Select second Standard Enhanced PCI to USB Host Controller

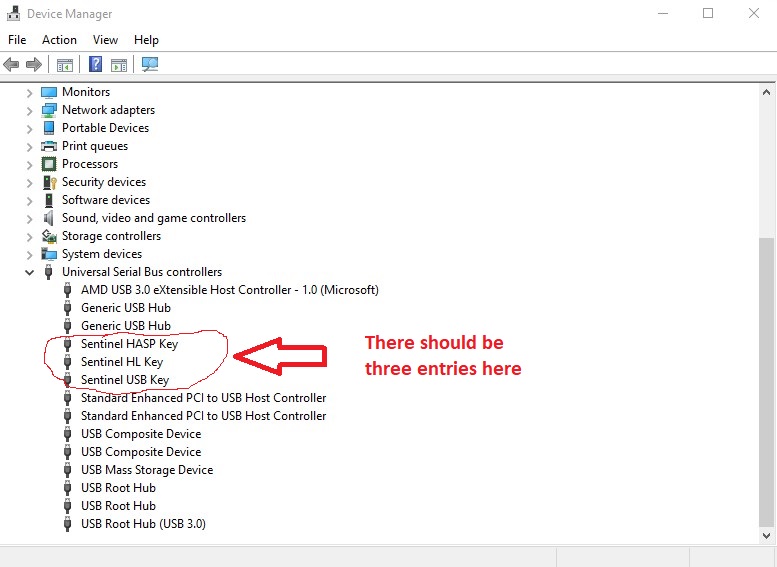(x=204, y=416)
